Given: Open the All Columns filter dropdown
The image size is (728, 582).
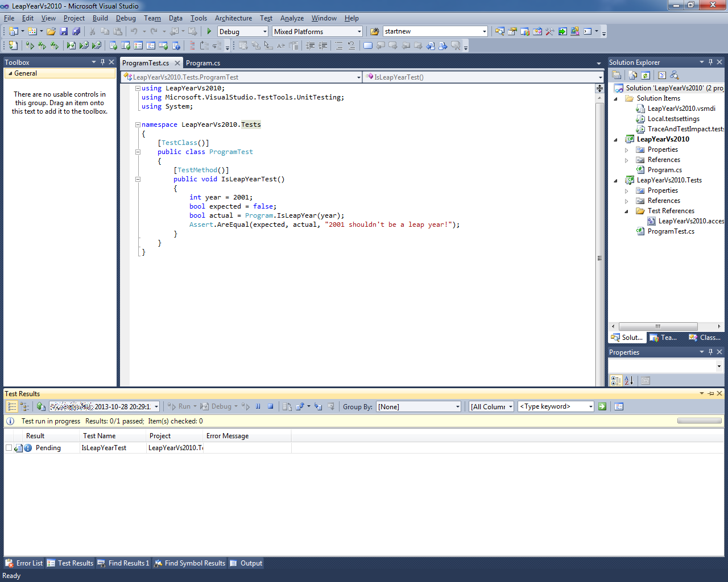Looking at the screenshot, I should click(x=491, y=406).
